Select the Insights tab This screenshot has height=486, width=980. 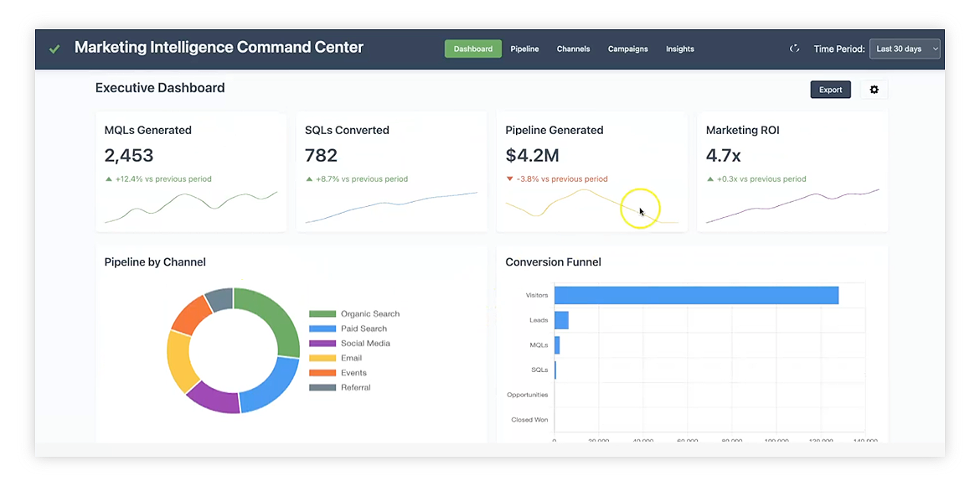point(679,49)
